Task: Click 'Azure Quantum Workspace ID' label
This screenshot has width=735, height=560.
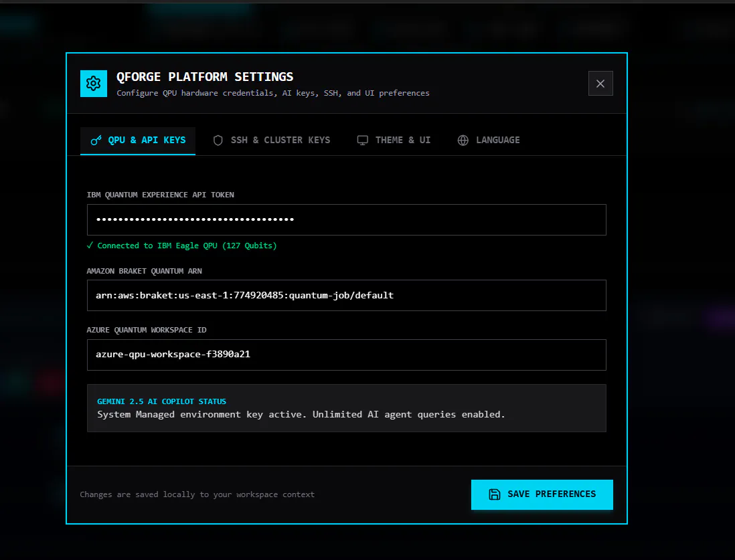Action: click(x=146, y=330)
